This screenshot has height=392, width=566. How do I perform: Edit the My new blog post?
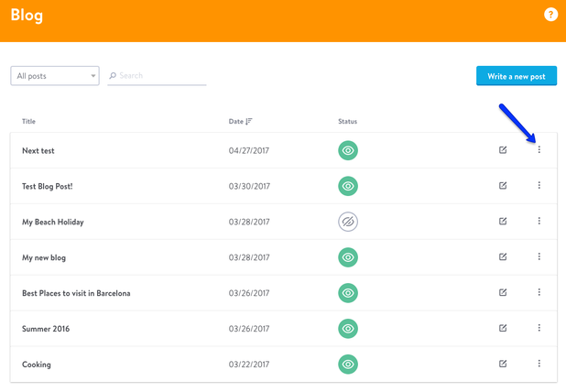503,256
